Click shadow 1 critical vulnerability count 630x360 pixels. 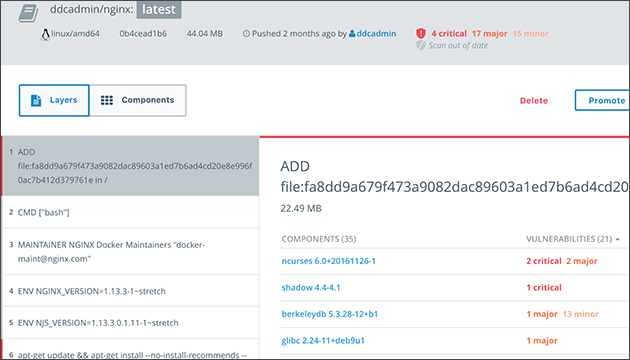click(544, 288)
